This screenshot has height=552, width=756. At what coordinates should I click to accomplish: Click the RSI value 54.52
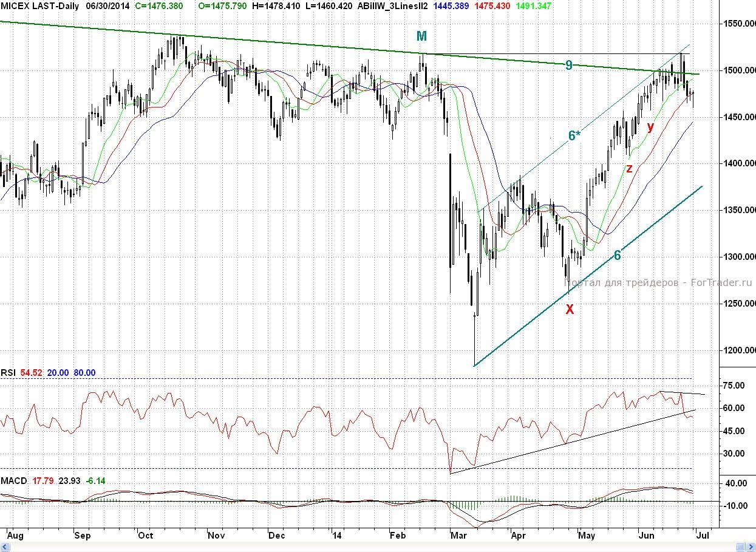pyautogui.click(x=32, y=373)
